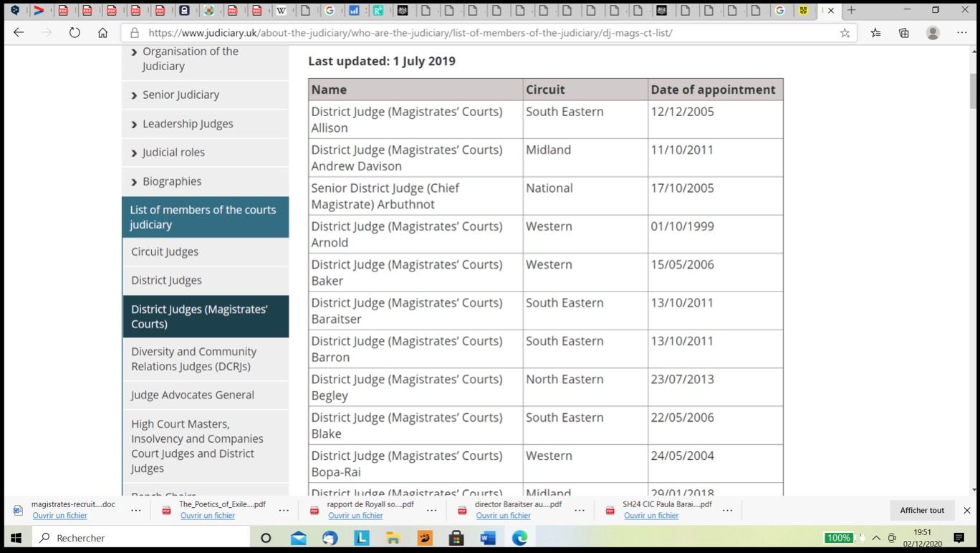The image size is (980, 553).
Task: Open File Explorer from the taskbar
Action: pos(393,538)
